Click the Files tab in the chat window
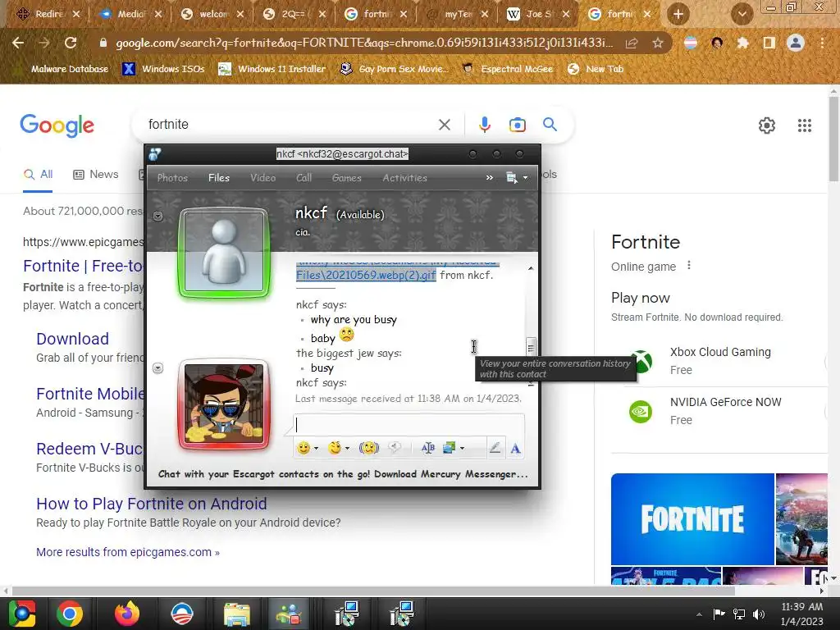Image resolution: width=840 pixels, height=630 pixels. coord(218,178)
